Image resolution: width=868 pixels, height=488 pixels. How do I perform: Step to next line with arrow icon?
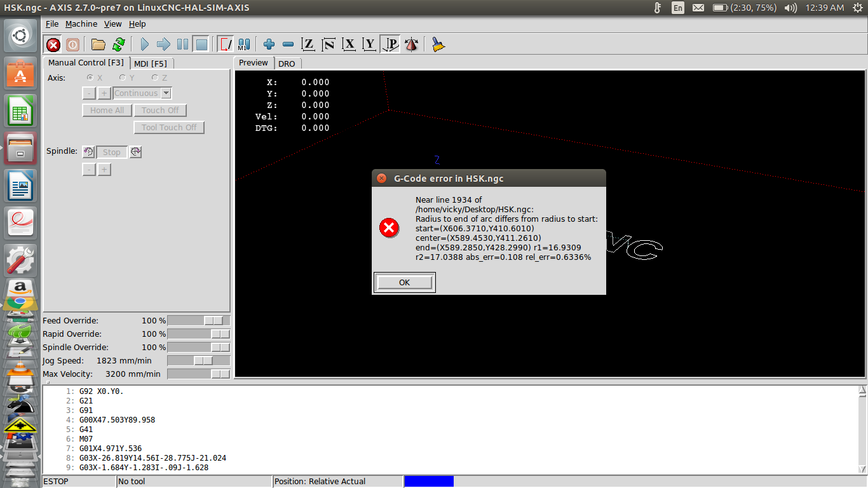pyautogui.click(x=163, y=44)
